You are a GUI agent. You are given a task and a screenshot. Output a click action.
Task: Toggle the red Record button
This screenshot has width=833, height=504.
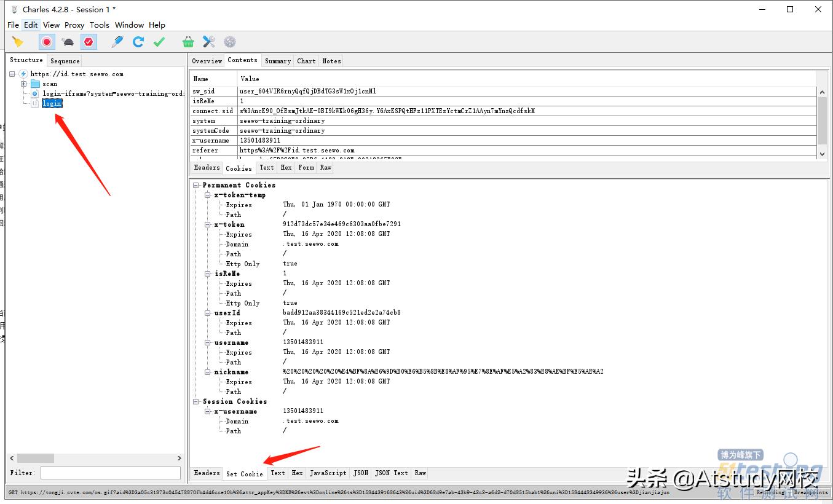pyautogui.click(x=47, y=42)
